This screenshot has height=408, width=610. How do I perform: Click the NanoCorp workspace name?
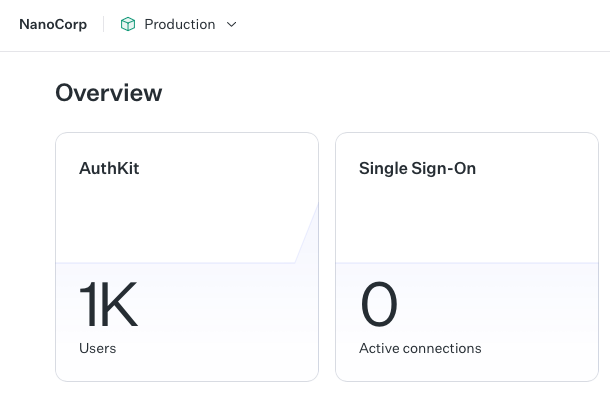click(53, 25)
